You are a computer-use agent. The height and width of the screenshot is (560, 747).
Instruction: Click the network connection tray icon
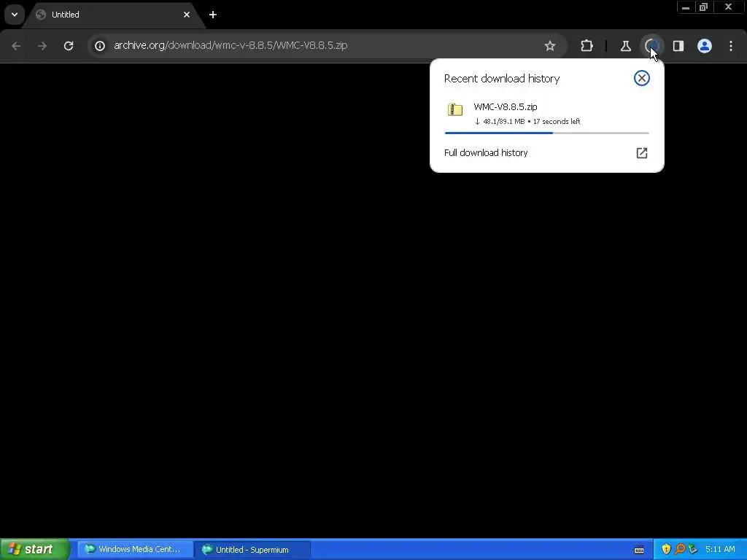coord(693,549)
